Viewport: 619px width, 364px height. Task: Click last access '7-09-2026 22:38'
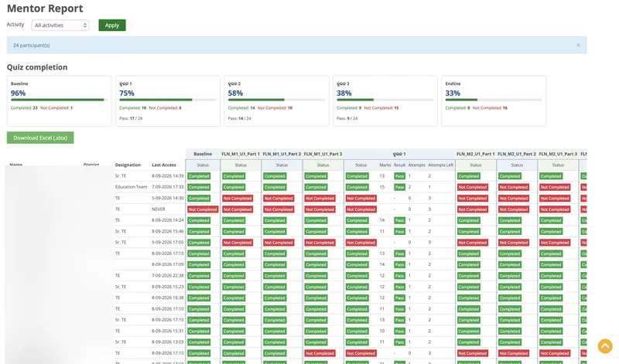click(x=167, y=275)
